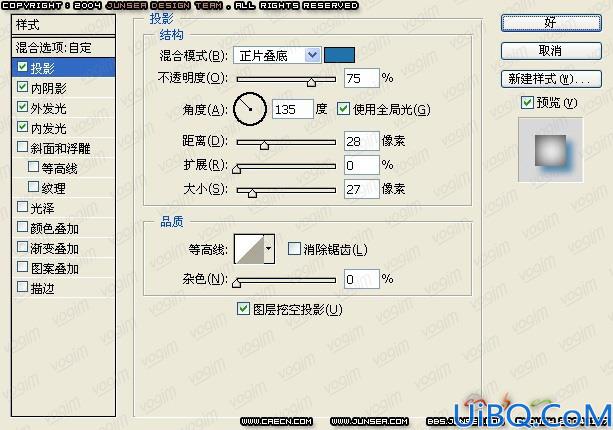Select 混合选项:自定 blending options
613x430 pixels.
pos(63,48)
